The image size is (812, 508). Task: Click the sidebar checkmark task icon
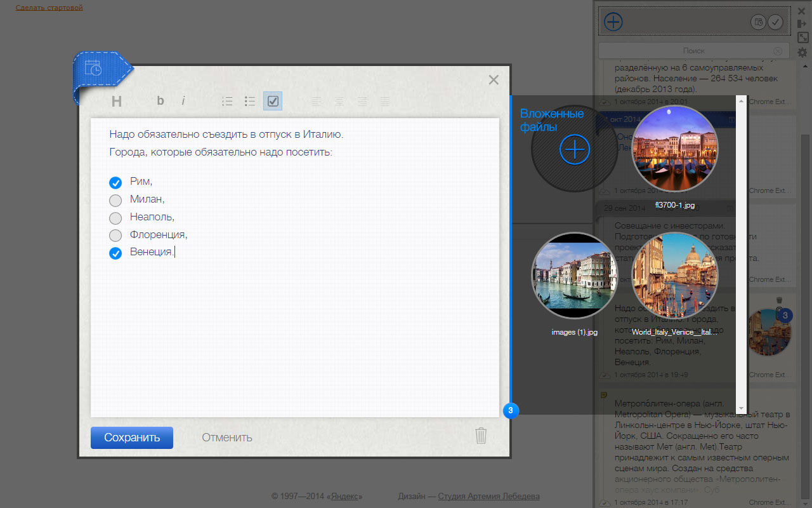(775, 22)
